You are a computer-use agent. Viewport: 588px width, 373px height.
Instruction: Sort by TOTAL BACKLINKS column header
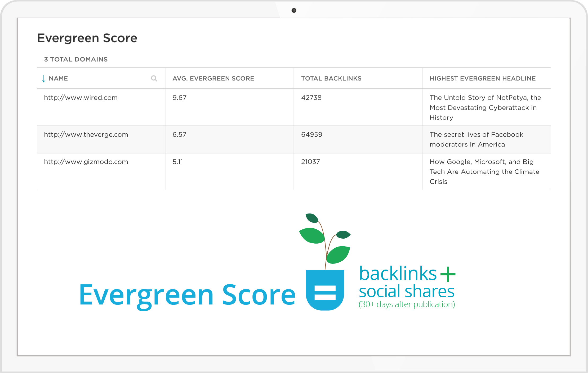[331, 78]
